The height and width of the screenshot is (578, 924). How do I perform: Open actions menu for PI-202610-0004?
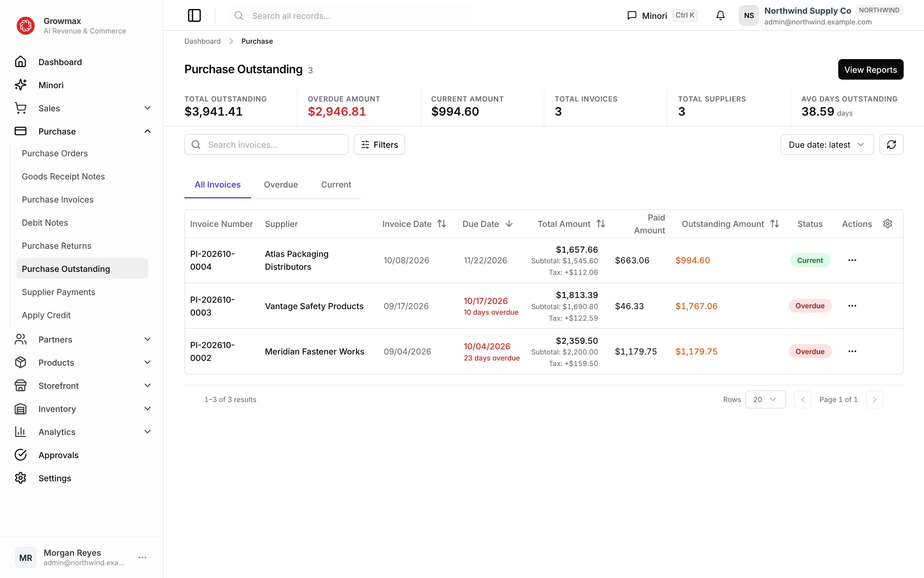852,260
